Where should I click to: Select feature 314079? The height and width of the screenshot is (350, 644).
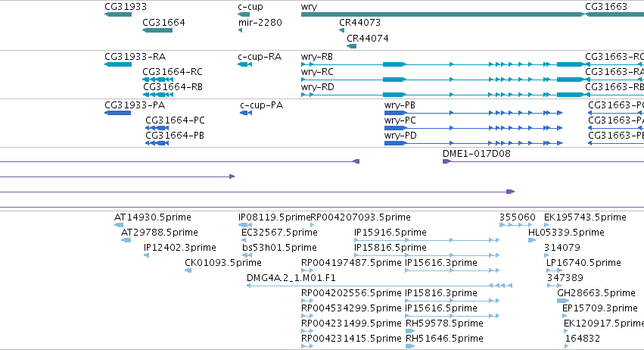[x=546, y=255]
